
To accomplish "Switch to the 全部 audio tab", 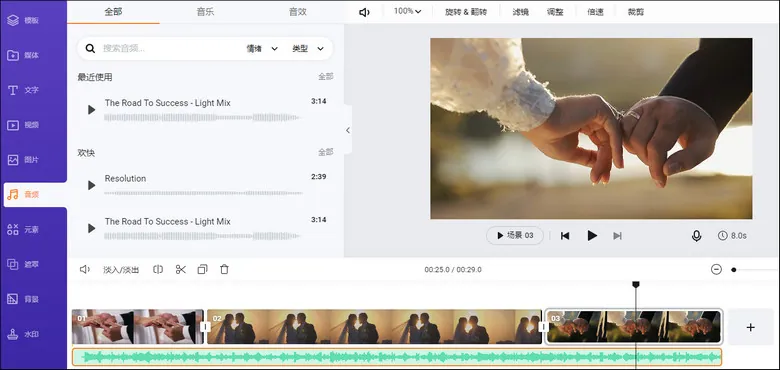I will 113,12.
